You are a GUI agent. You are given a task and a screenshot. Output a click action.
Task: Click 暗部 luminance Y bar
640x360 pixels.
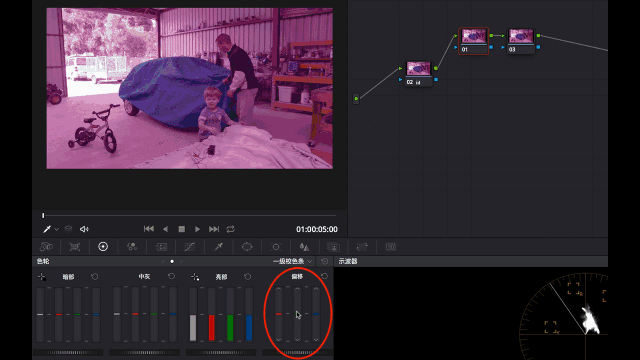click(40, 314)
